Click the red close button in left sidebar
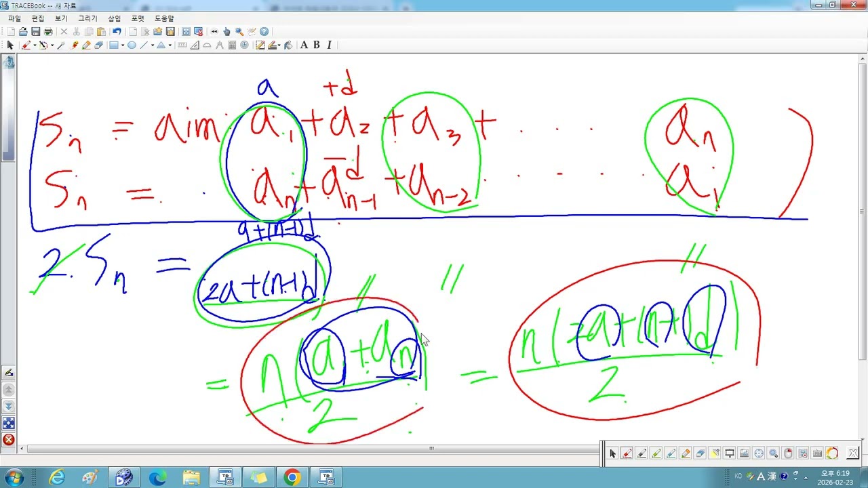Image resolution: width=868 pixels, height=488 pixels. (x=9, y=439)
